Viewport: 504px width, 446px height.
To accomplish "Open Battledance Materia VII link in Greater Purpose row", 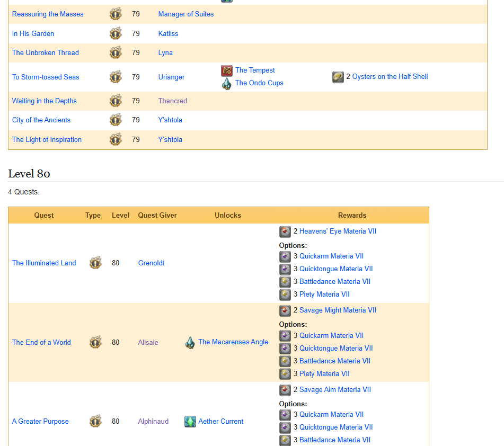I will (x=334, y=440).
